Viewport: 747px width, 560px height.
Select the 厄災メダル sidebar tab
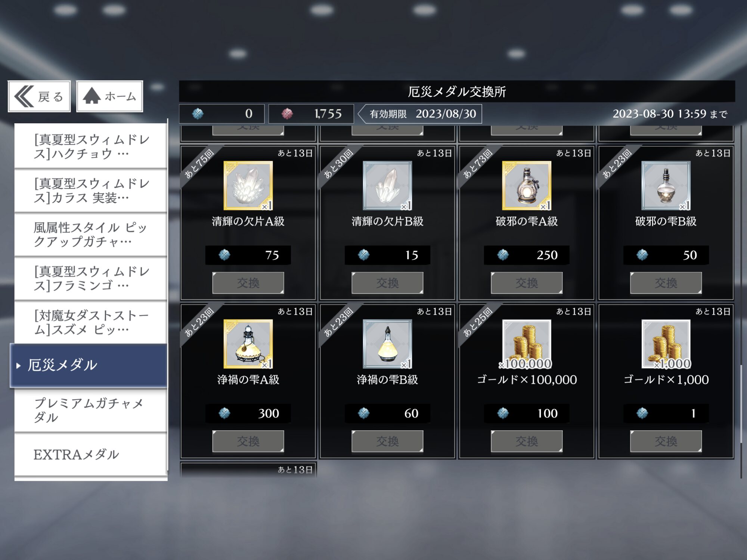pyautogui.click(x=89, y=365)
